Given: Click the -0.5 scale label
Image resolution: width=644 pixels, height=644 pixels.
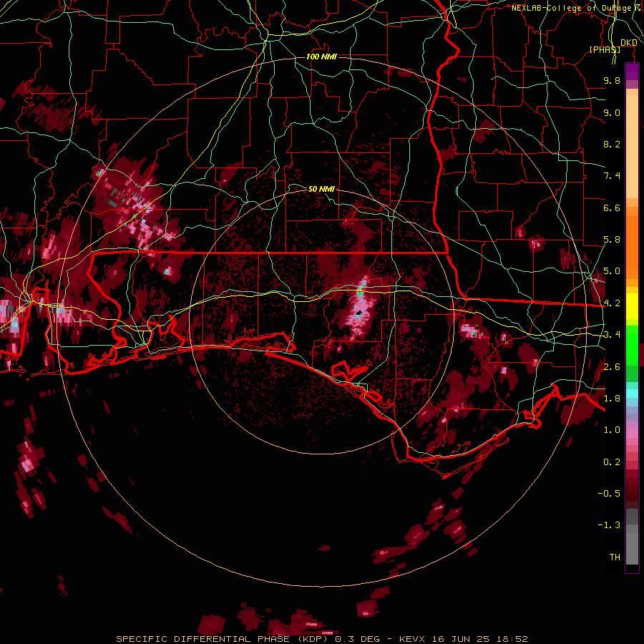Looking at the screenshot, I should coord(609,494).
